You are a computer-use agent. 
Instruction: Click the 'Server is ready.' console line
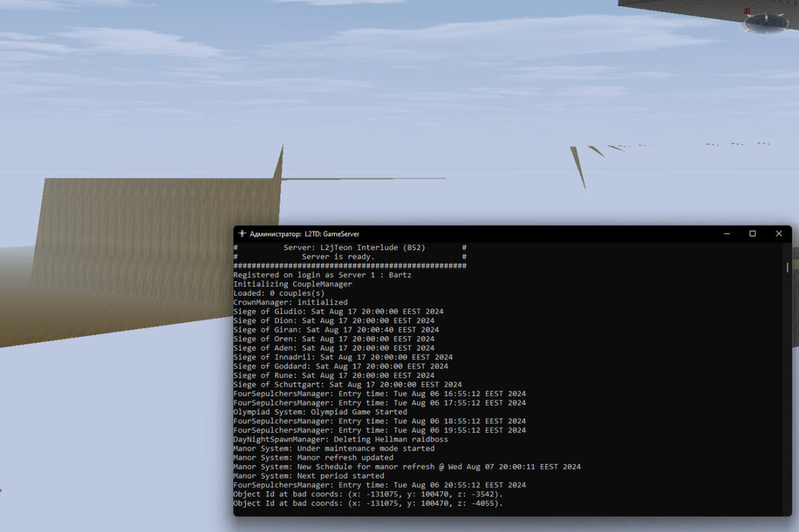[x=338, y=256]
